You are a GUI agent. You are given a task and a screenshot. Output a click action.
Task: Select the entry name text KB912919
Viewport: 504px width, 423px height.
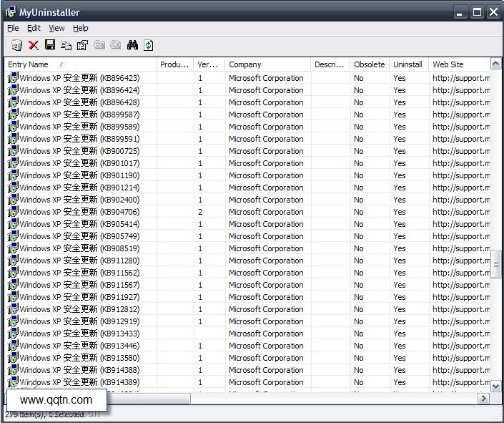(80, 321)
